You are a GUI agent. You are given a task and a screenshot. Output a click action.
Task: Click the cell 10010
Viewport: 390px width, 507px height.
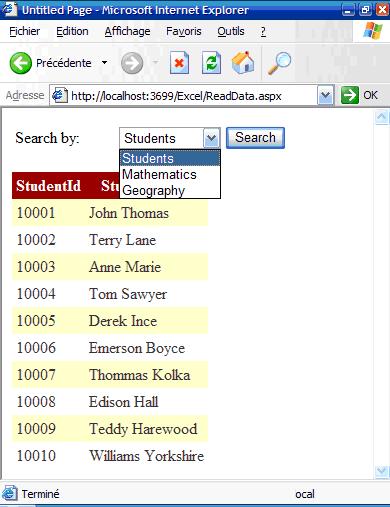[36, 456]
